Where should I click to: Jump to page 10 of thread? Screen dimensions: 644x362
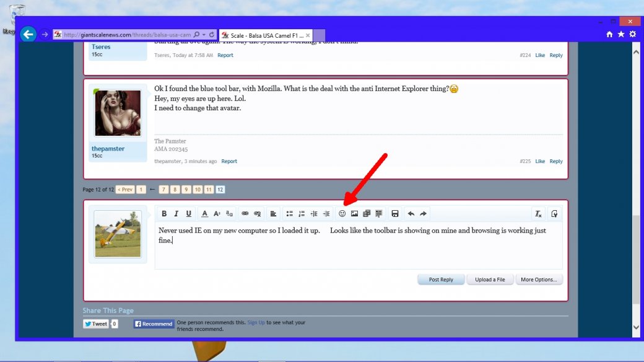pos(198,190)
